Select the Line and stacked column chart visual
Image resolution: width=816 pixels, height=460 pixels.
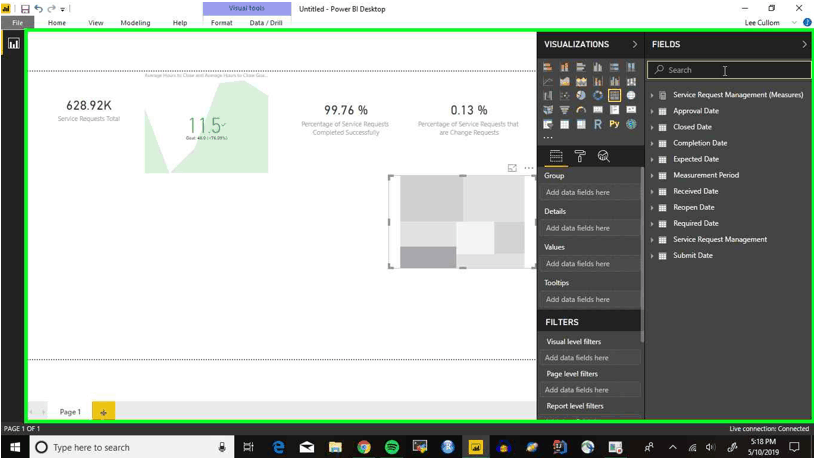point(597,81)
